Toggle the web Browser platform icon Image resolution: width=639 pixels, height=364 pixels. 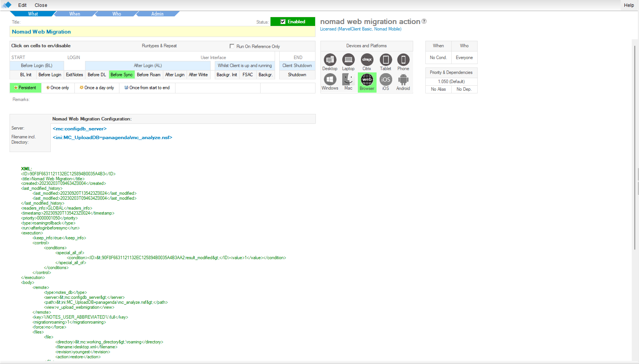coord(367,82)
